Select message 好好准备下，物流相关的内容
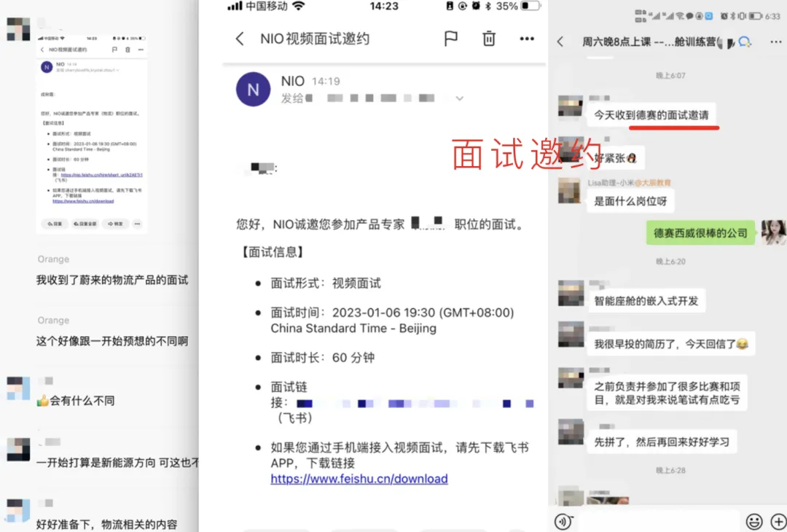787x532 pixels. (x=106, y=525)
